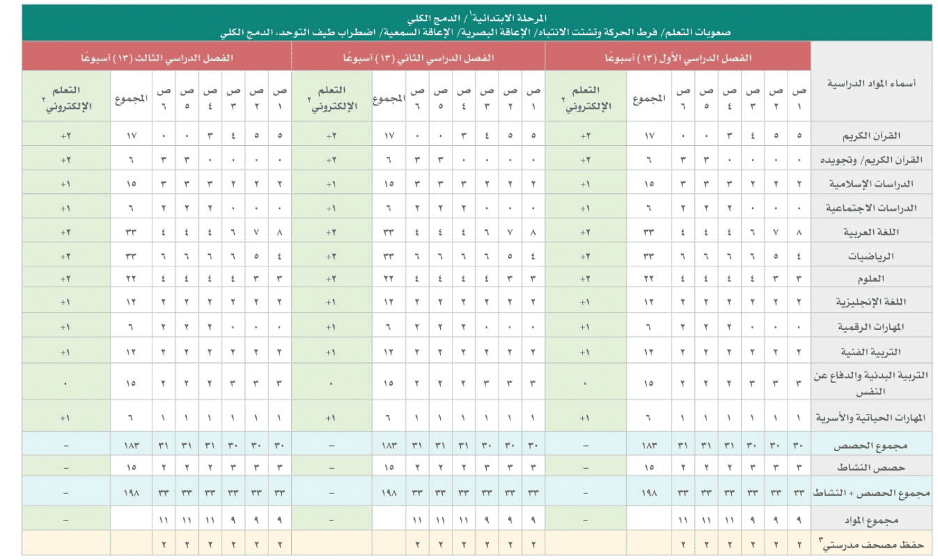Click total '١٧' for القرآن الكريم, first semester
Image resolution: width=938 pixels, height=560 pixels.
650,136
